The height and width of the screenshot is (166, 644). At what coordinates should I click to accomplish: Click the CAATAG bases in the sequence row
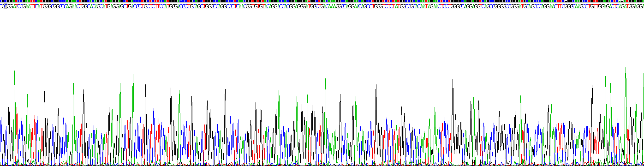pyautogui.click(x=425, y=6)
